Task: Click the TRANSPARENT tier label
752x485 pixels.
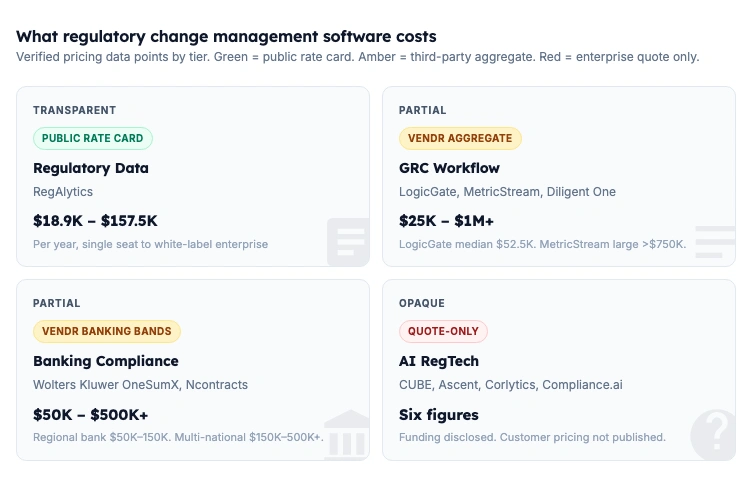Action: (75, 110)
